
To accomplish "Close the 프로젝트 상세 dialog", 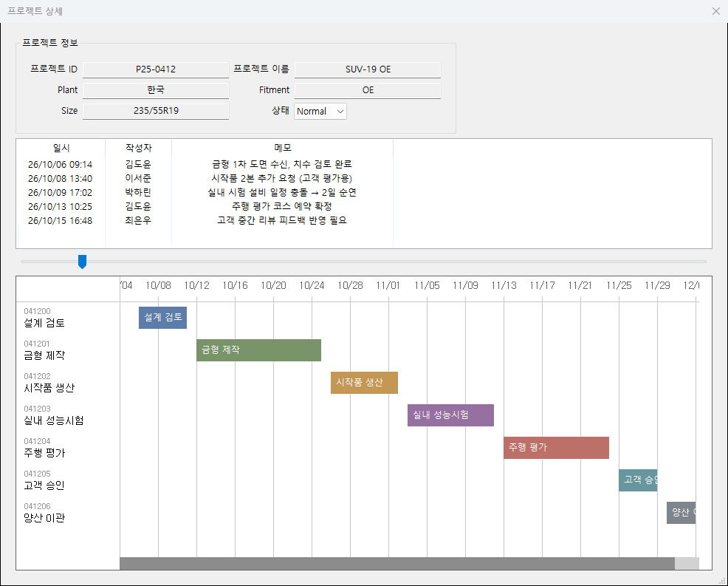I will click(716, 11).
